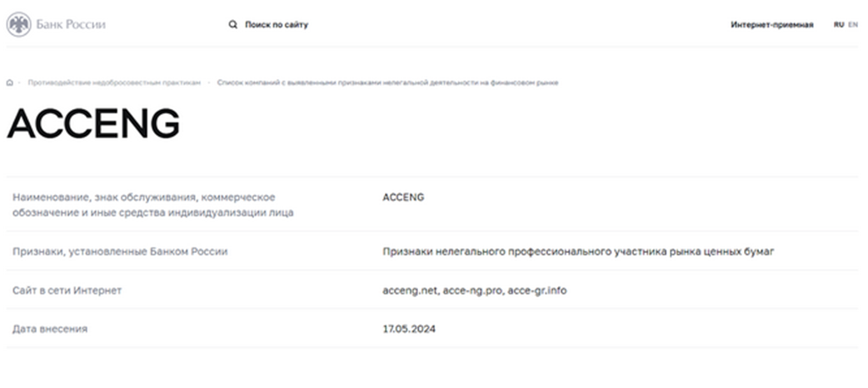Click the ACCENG value in the table
The image size is (868, 388).
(403, 197)
